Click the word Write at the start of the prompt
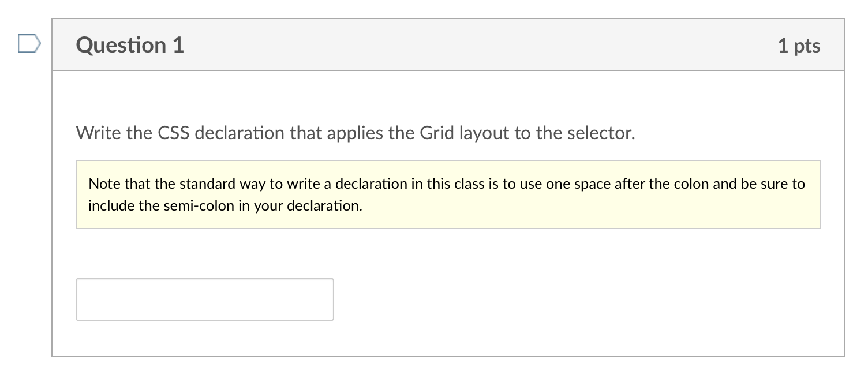Image resolution: width=868 pixels, height=378 pixels. pyautogui.click(x=99, y=133)
